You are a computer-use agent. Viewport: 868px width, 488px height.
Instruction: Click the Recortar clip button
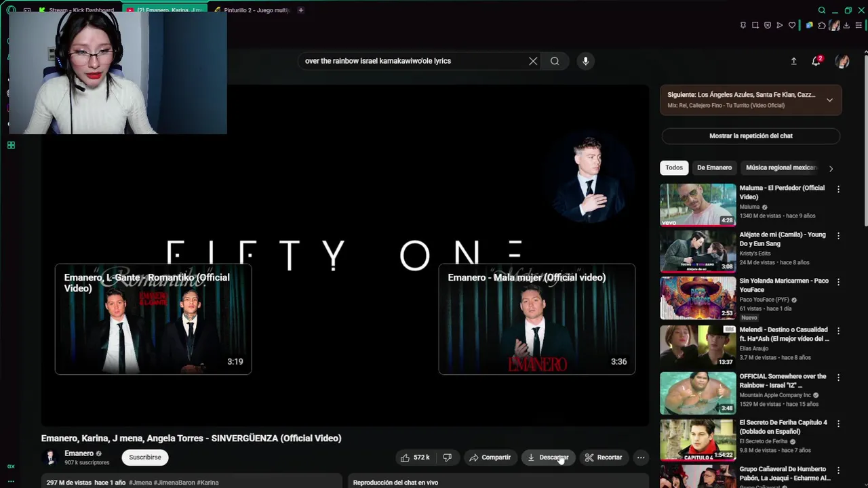604,457
